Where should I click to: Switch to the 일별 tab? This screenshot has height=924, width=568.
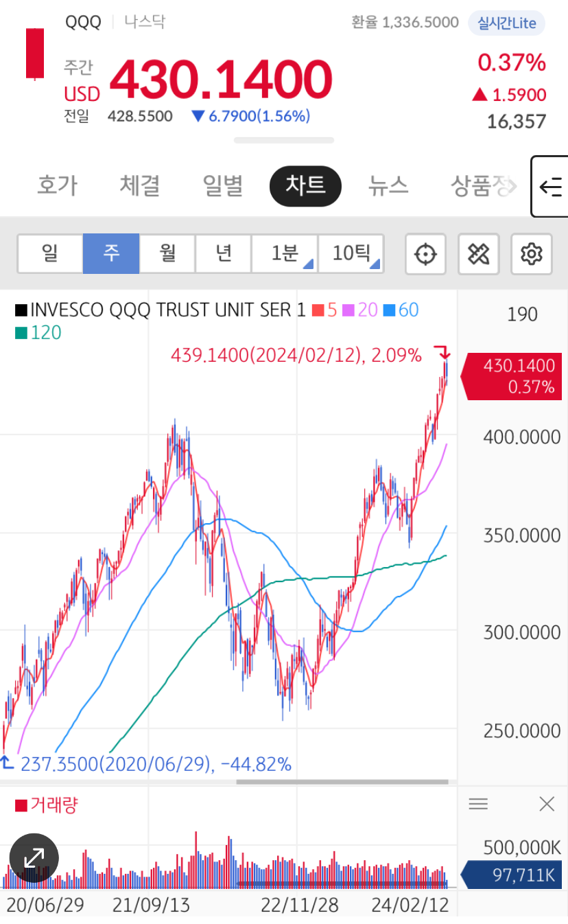coord(222,185)
